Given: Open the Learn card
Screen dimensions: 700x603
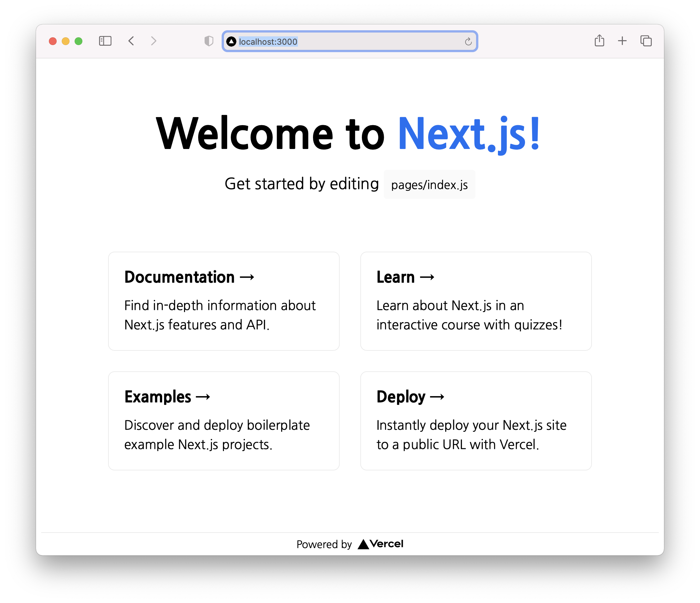Looking at the screenshot, I should [x=476, y=301].
